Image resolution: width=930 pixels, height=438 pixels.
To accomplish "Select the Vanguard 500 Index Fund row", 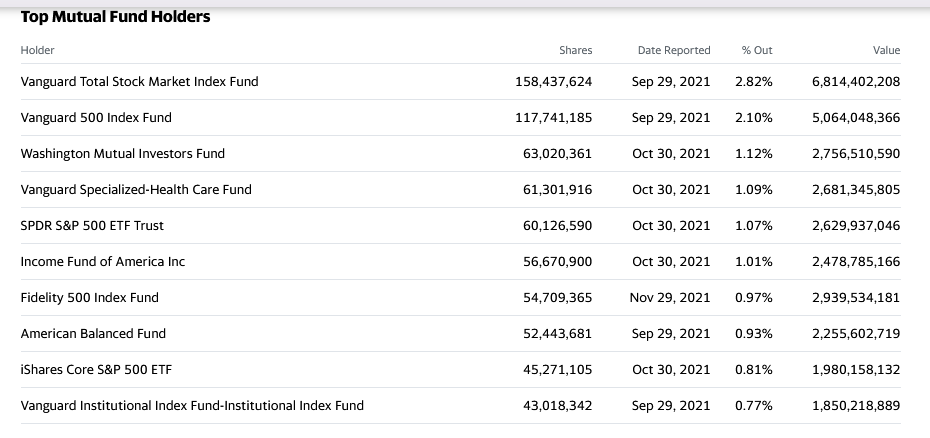I will tap(460, 118).
